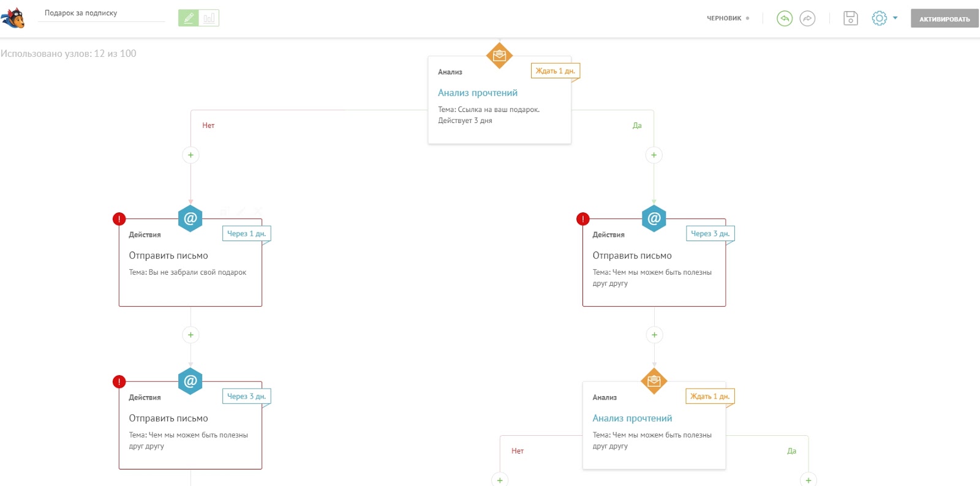Add a node below the 'Вы не забрали свой подарок' letter

[190, 335]
